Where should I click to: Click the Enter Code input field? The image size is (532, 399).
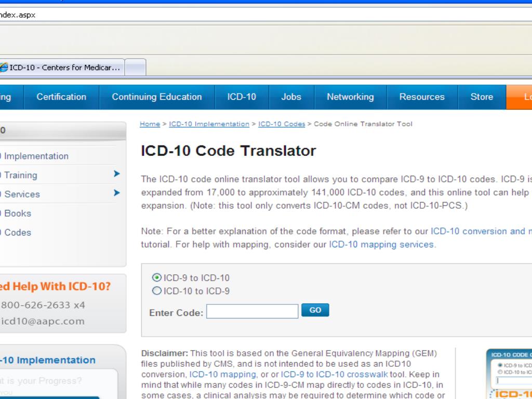point(252,311)
